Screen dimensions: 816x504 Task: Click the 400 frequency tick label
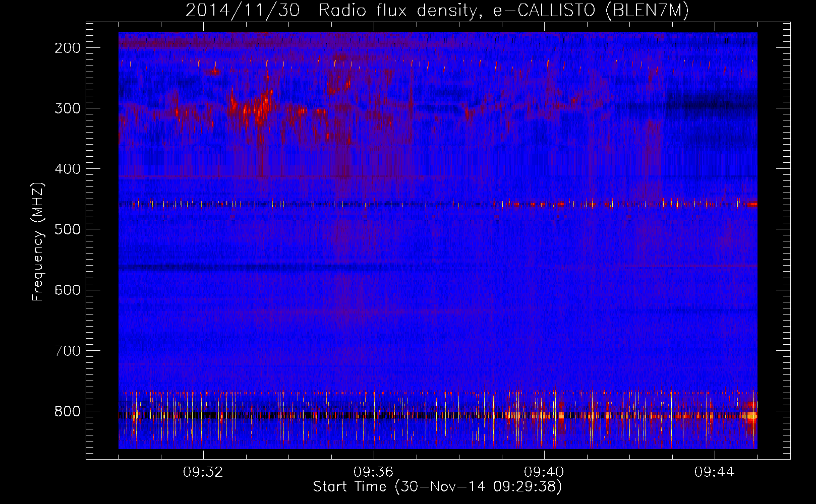tap(68, 169)
